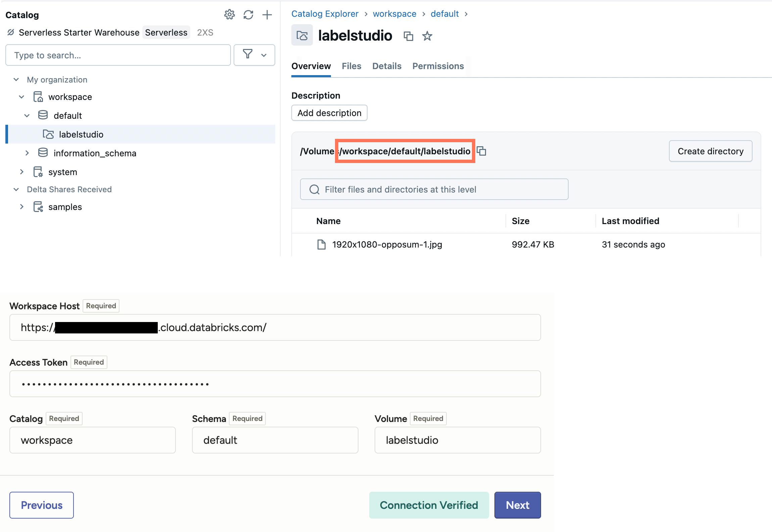
Task: Click the Create directory button
Action: coord(710,151)
